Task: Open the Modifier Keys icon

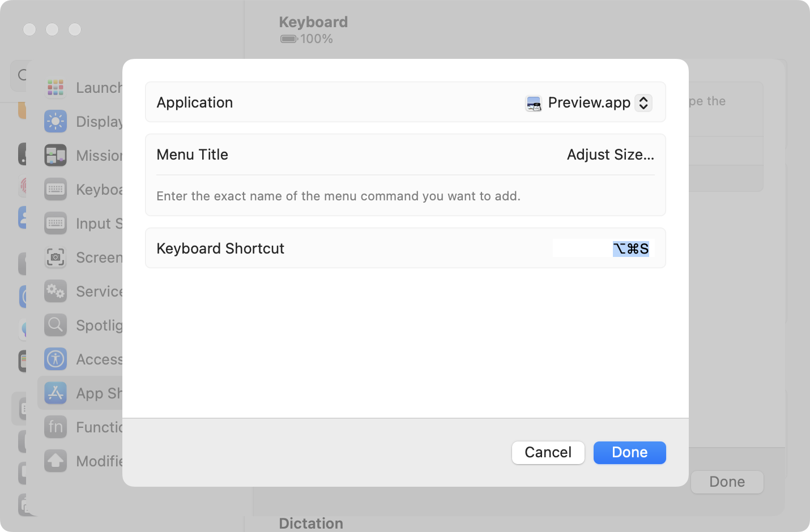Action: tap(56, 461)
